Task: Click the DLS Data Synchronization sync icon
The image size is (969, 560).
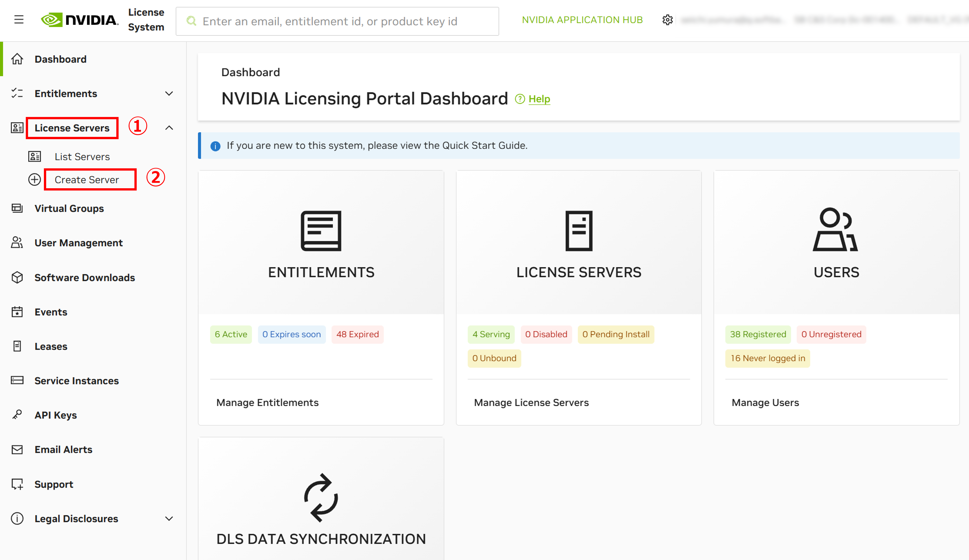Action: 321,498
